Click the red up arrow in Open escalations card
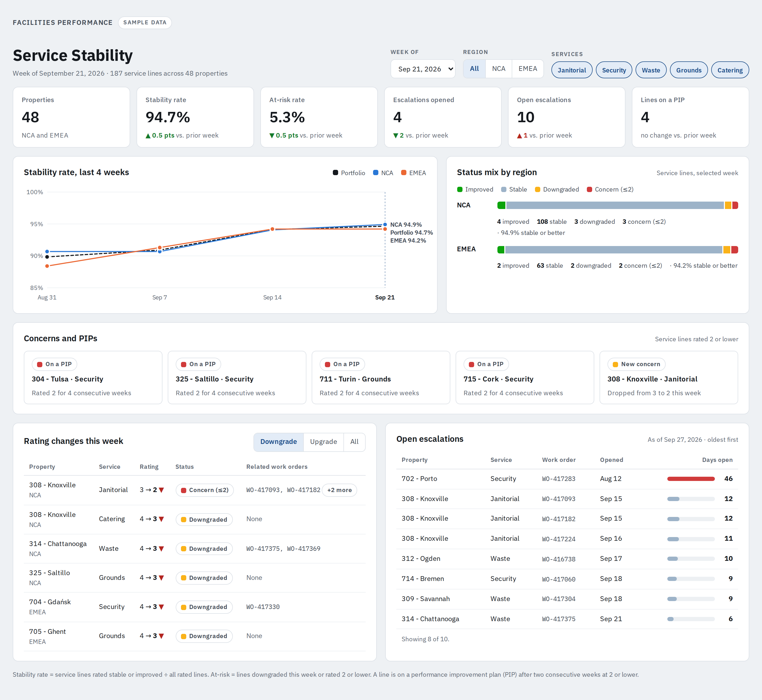 point(519,136)
